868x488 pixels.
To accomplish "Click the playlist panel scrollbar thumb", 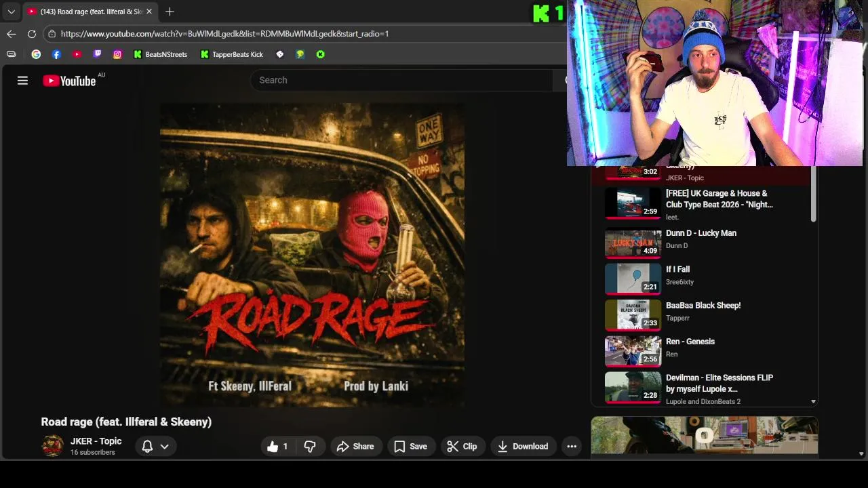I will click(x=813, y=194).
